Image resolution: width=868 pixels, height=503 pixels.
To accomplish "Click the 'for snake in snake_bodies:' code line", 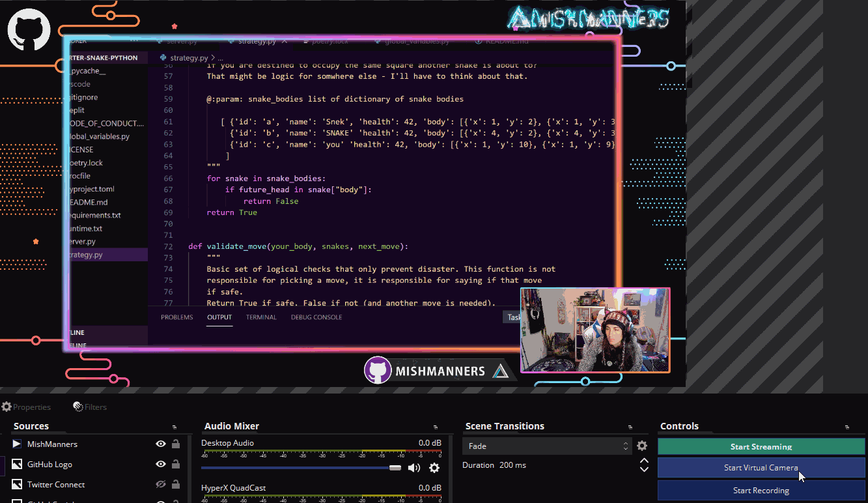I will (266, 178).
